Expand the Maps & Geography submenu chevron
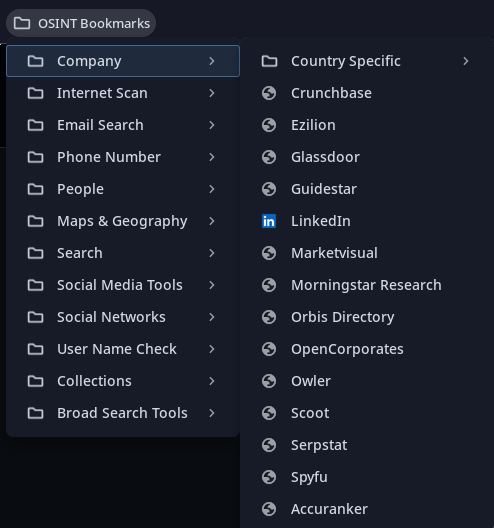 [x=212, y=221]
